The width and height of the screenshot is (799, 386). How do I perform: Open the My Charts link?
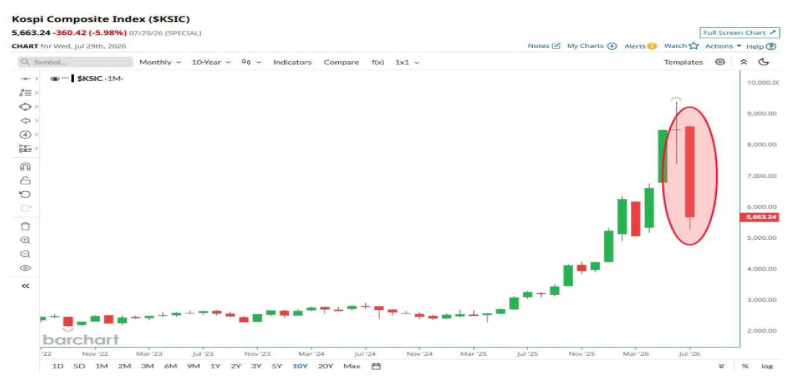[592, 46]
